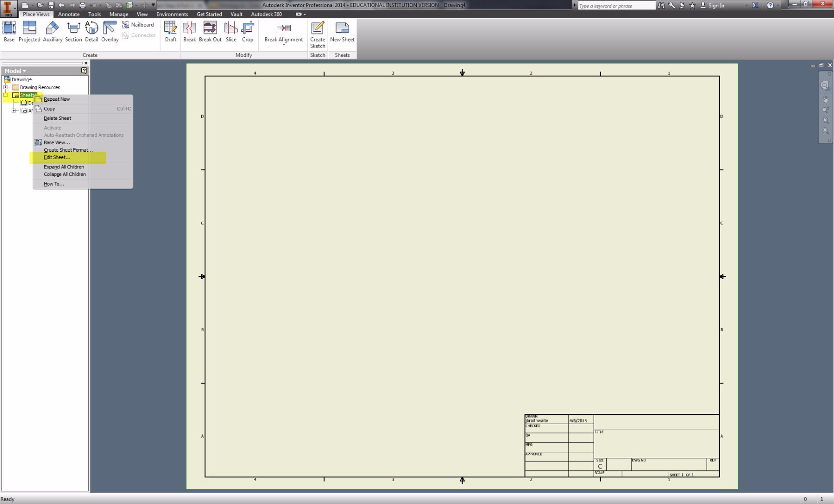Print the drawing with printer icon
The width and height of the screenshot is (834, 504).
coord(83,5)
